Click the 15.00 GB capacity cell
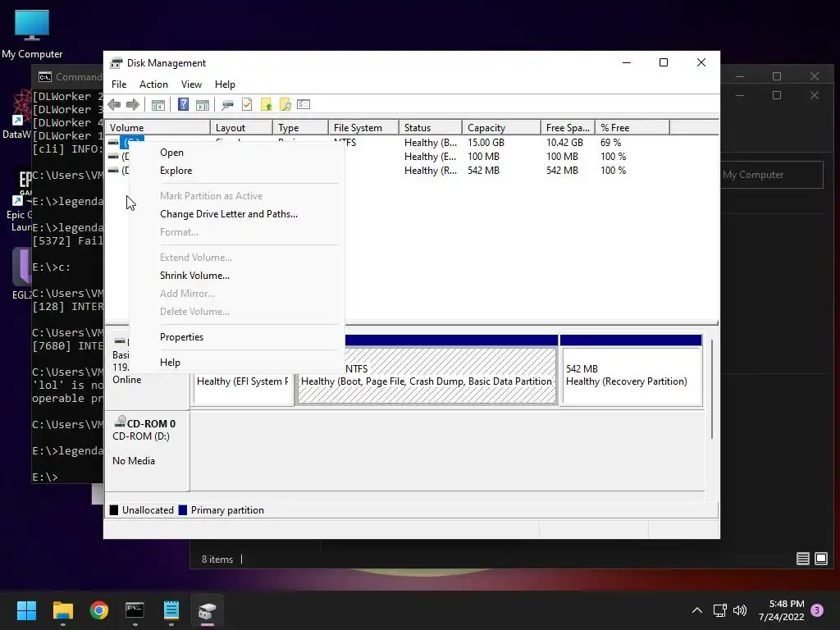Image resolution: width=840 pixels, height=630 pixels. point(486,143)
